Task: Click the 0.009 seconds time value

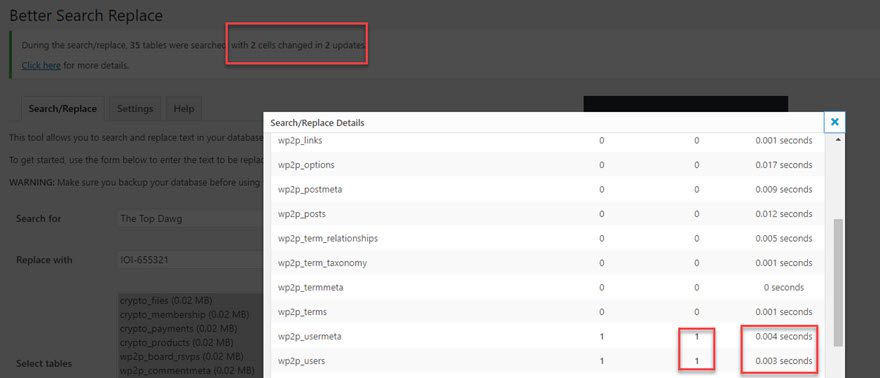Action: click(783, 190)
